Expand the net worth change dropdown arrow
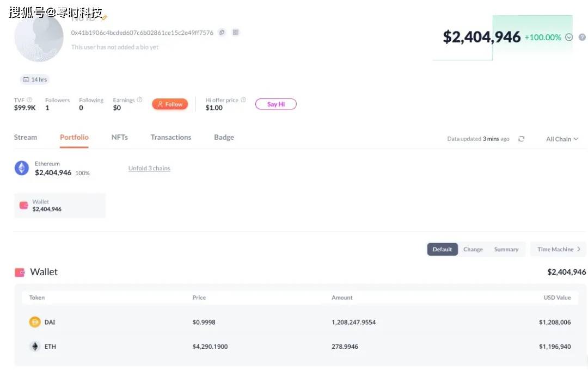The image size is (588, 371). (569, 38)
